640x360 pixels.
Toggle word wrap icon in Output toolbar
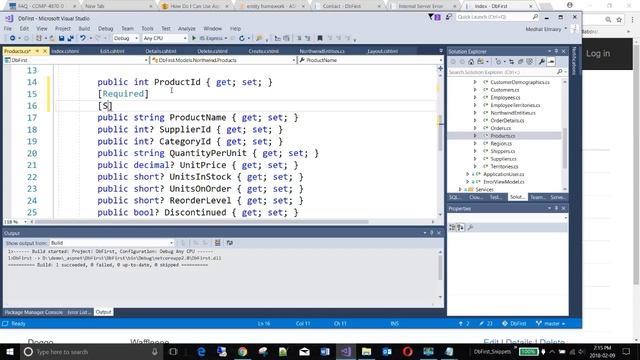tap(230, 243)
